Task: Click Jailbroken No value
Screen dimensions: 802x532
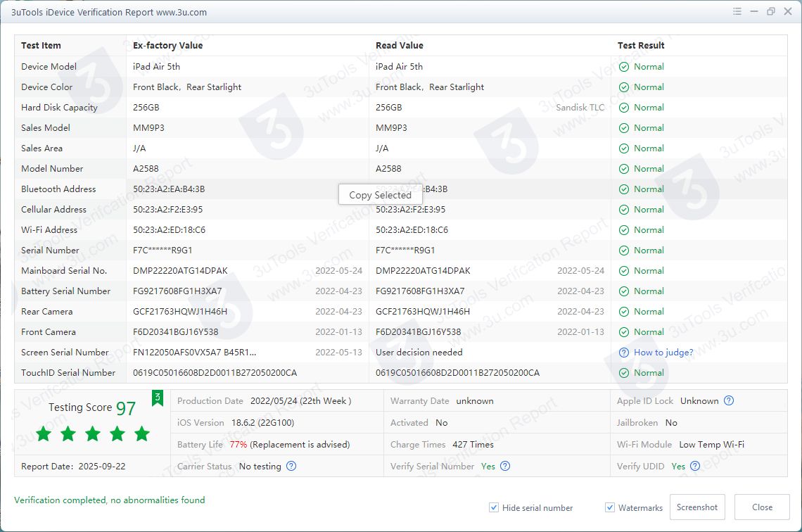Action: pos(671,422)
